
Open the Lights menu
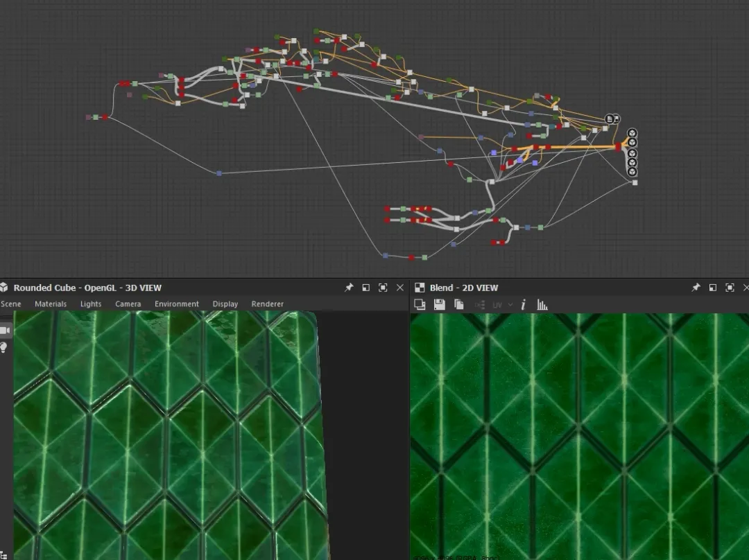coord(91,304)
